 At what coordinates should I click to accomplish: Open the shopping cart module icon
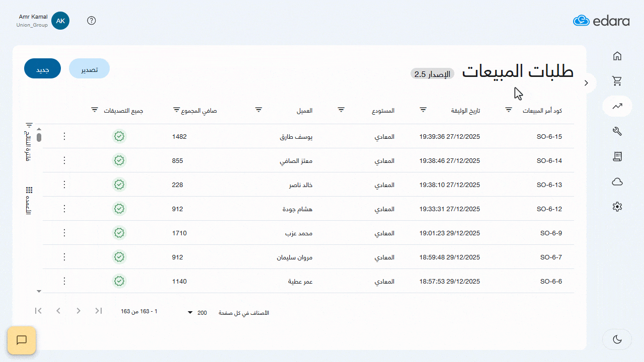(617, 81)
